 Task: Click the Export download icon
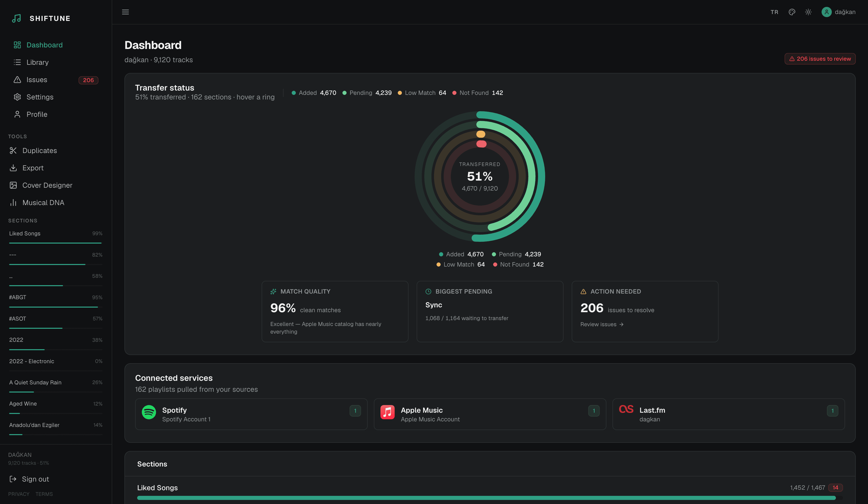tap(13, 168)
